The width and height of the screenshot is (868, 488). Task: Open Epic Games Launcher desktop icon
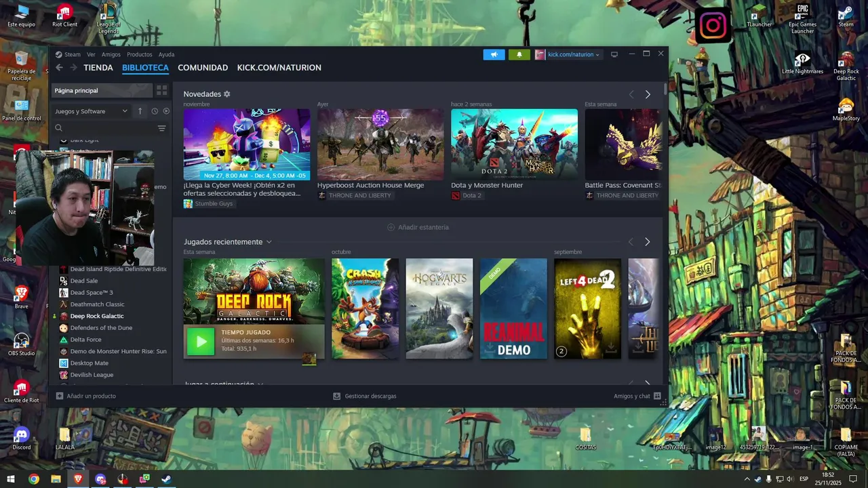click(802, 18)
